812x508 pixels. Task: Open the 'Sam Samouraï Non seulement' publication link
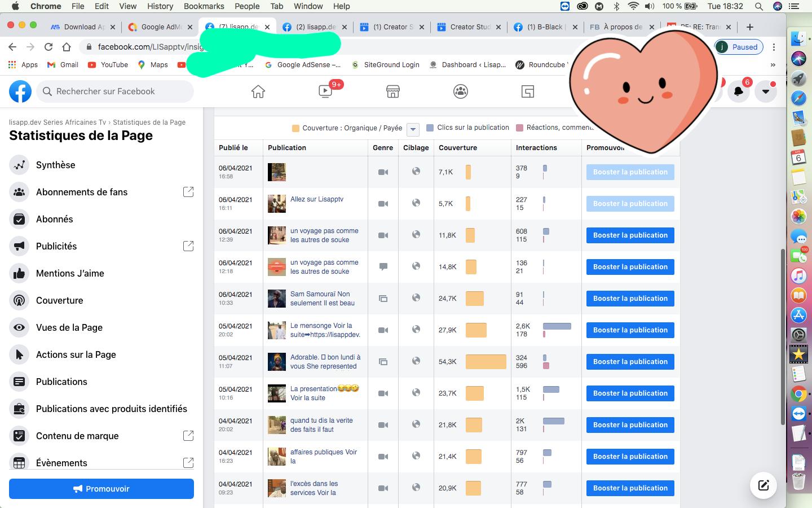pyautogui.click(x=323, y=299)
